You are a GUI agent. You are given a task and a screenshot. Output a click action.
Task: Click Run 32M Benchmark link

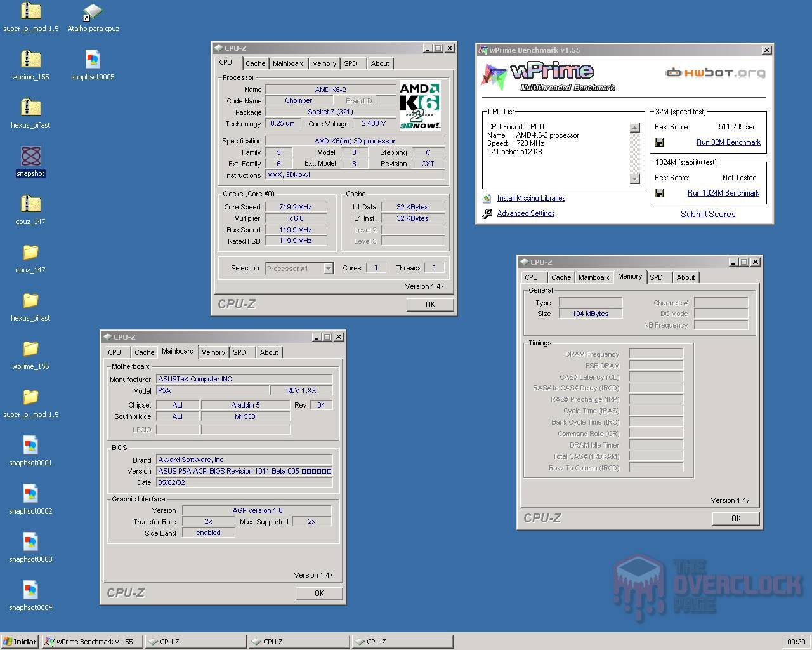[x=728, y=142]
